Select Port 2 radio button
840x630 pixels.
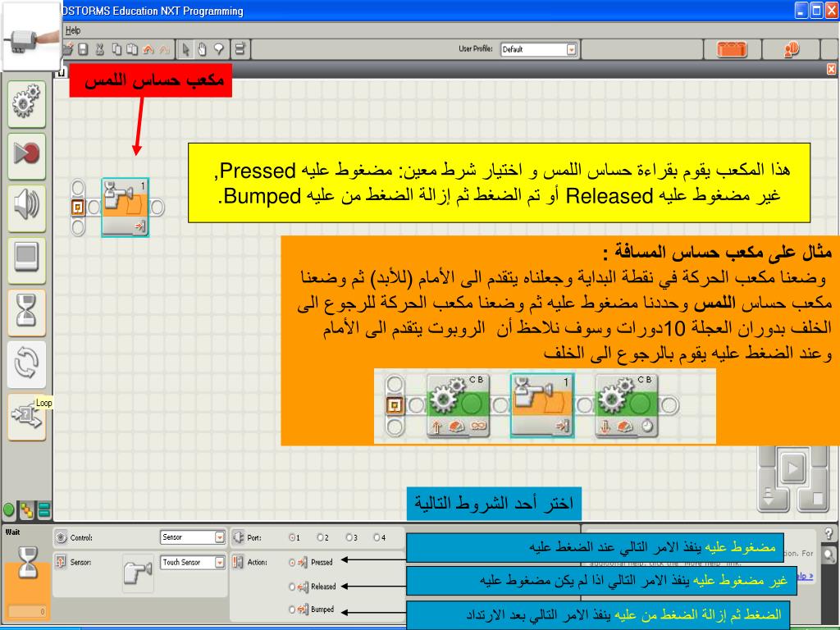pos(321,537)
